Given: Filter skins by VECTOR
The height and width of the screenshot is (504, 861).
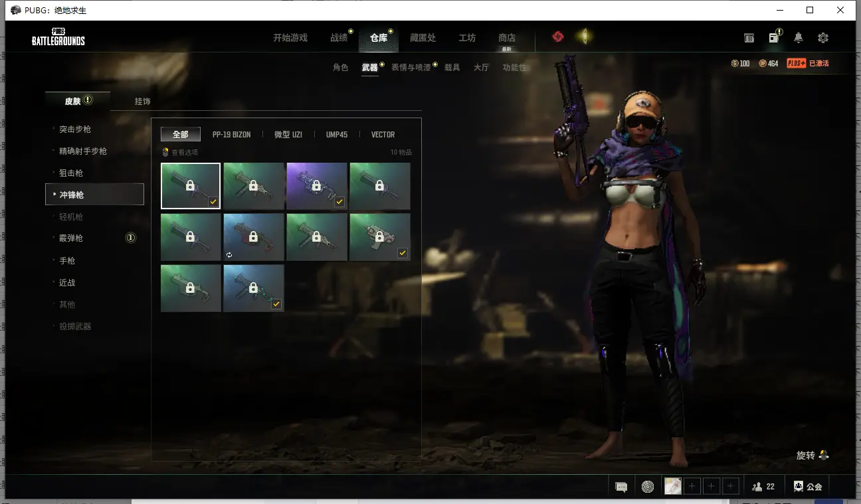Looking at the screenshot, I should coord(383,135).
